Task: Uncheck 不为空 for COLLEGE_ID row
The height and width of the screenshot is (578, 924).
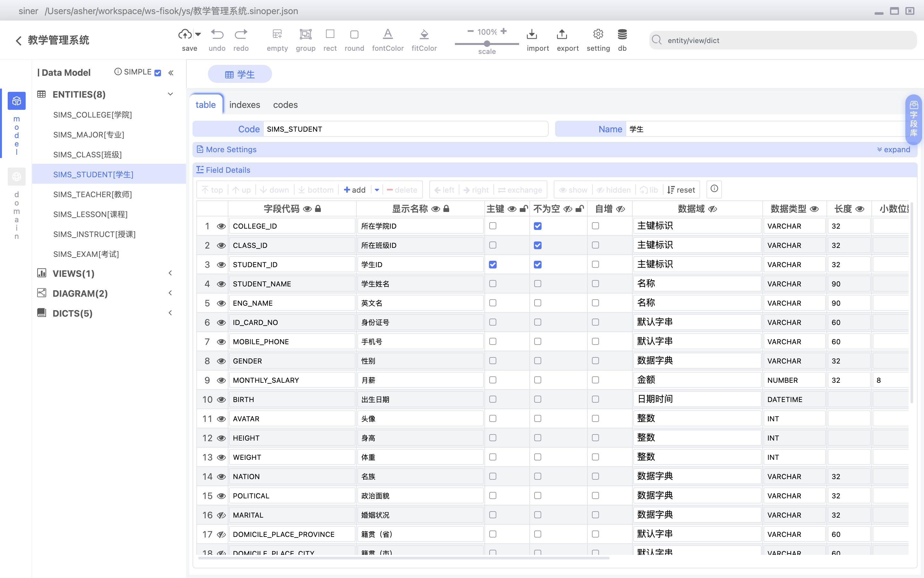Action: click(538, 226)
